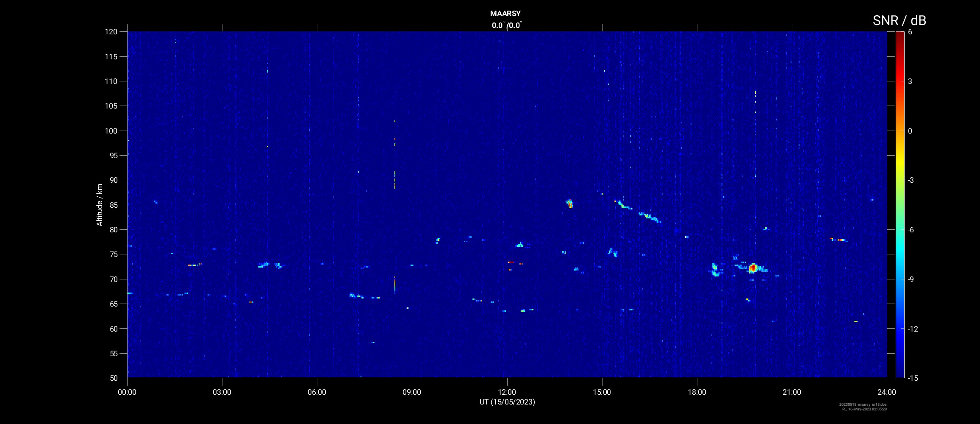Click the 0 dB colorbar label
Screen dimensions: 980x424
click(x=910, y=131)
